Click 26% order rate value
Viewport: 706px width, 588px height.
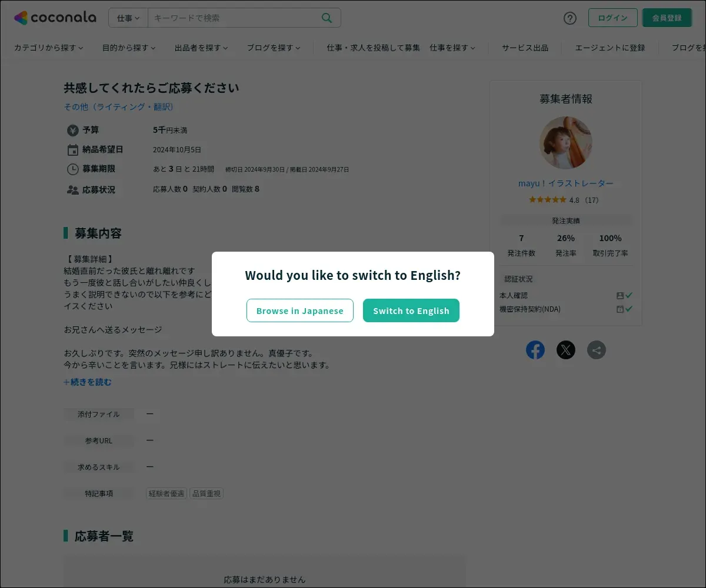pyautogui.click(x=566, y=238)
